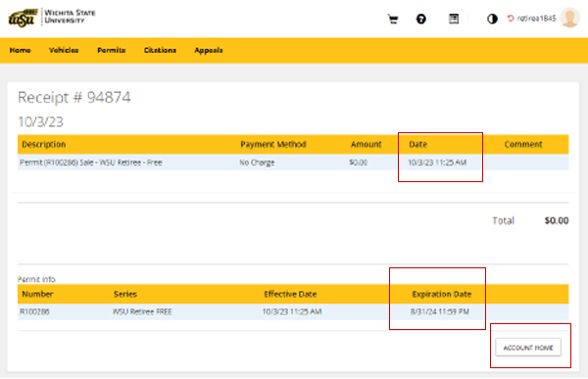Click the red refresh icon beside retiree1845
Image resolution: width=588 pixels, height=379 pixels.
pos(511,18)
